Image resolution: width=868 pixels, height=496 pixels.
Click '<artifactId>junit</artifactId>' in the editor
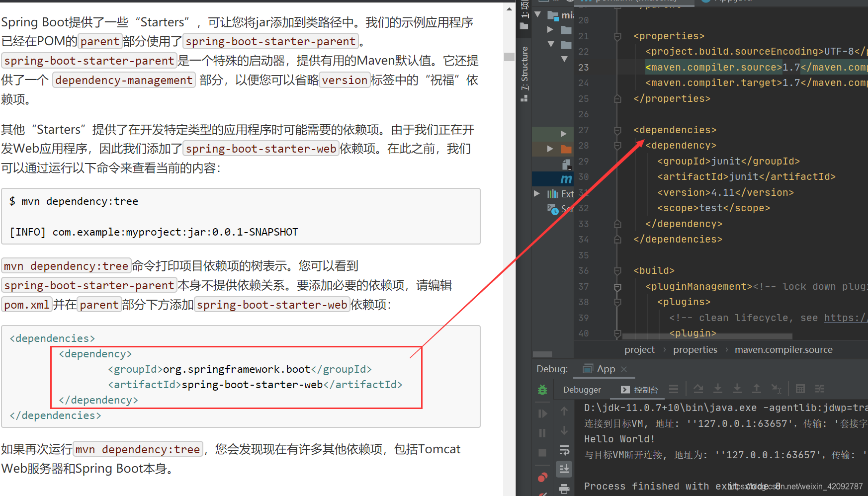tap(746, 176)
